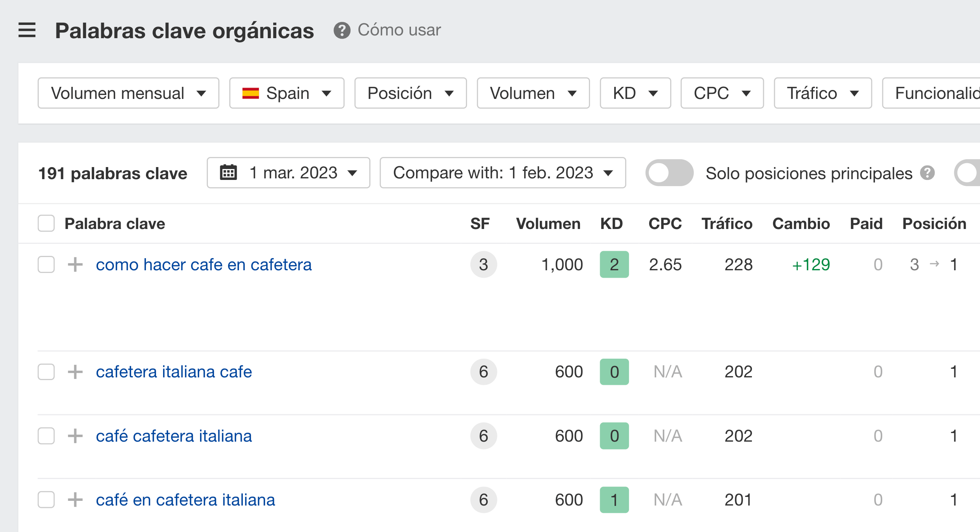Viewport: 980px width, 532px height.
Task: Sort by Tráfico column header
Action: pyautogui.click(x=727, y=224)
